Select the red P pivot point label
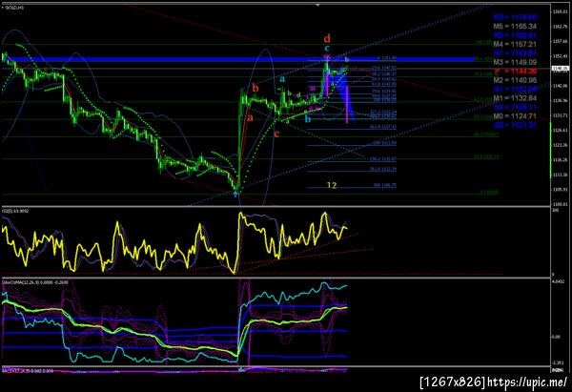The image size is (572, 392). [515, 72]
